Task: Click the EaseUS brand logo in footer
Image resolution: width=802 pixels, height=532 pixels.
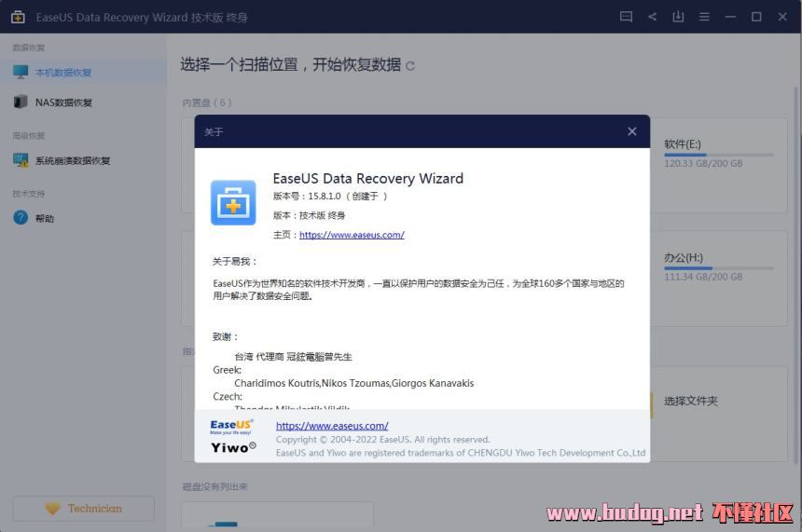Action: pyautogui.click(x=231, y=426)
